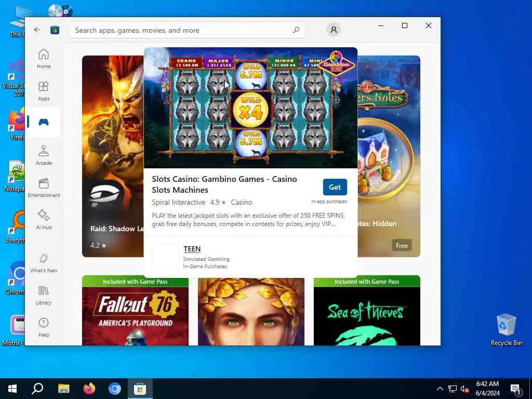Minimize the Microsoft Store window
532x399 pixels.
click(381, 25)
